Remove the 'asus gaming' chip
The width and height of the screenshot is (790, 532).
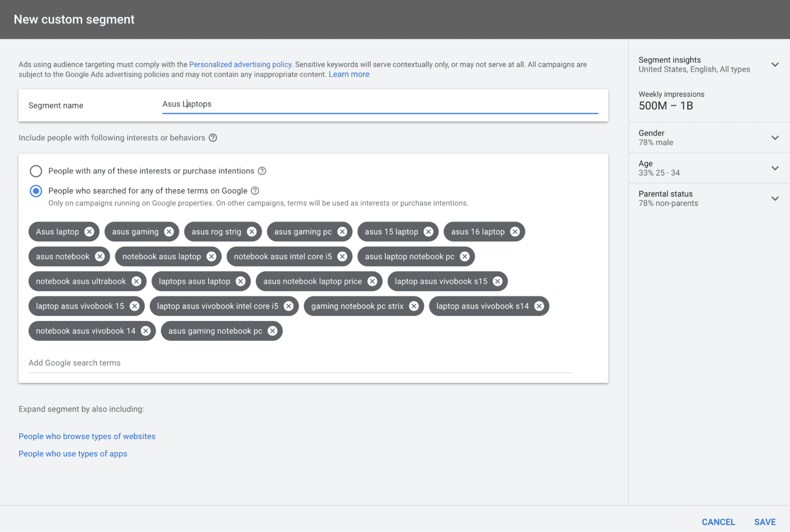pyautogui.click(x=169, y=232)
